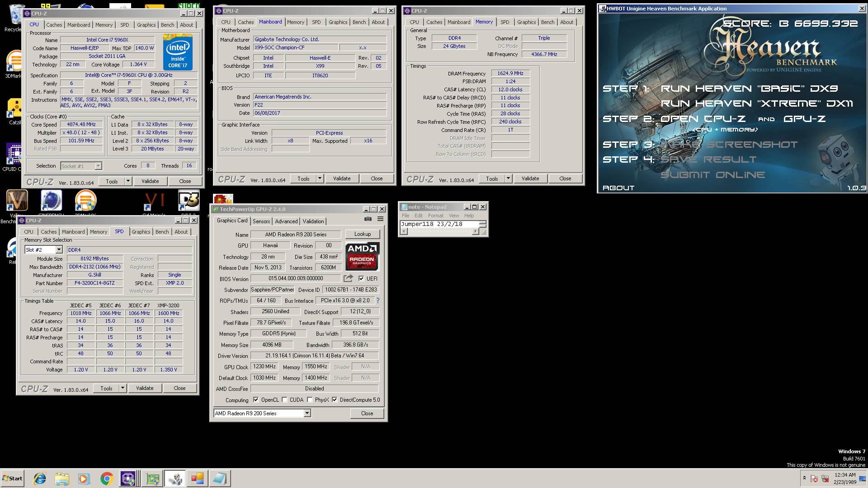Open the Validation tab in GPU-Z
This screenshot has width=868, height=488.
[313, 221]
